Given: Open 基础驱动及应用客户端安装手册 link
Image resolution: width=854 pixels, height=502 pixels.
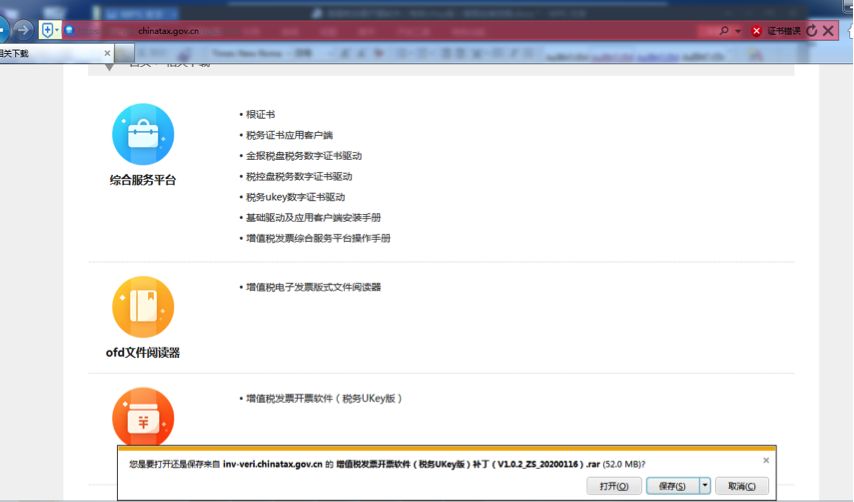Looking at the screenshot, I should tap(313, 218).
